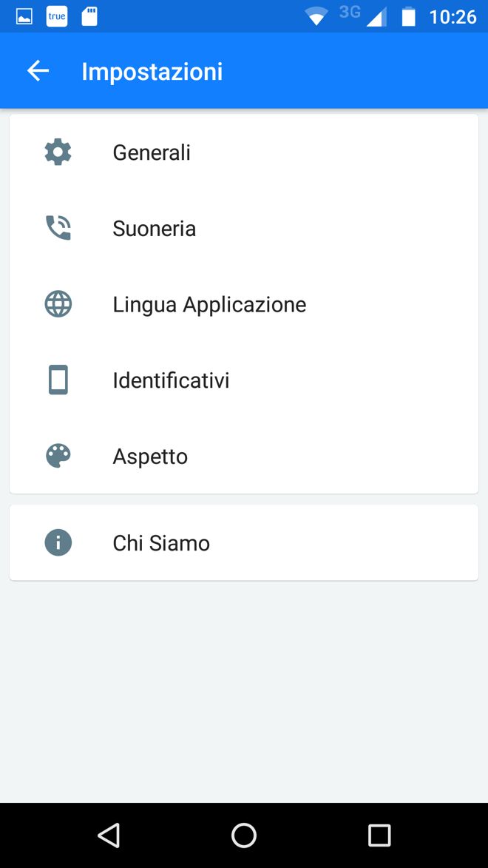Tap the gear icon beside Generali
This screenshot has height=868, width=488.
click(x=58, y=152)
